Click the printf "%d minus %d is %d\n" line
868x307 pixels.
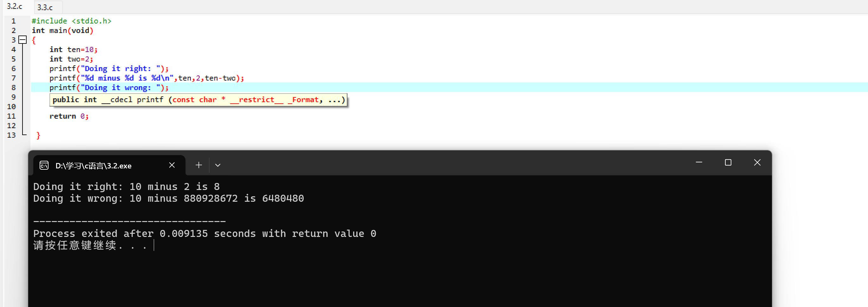[x=147, y=78]
